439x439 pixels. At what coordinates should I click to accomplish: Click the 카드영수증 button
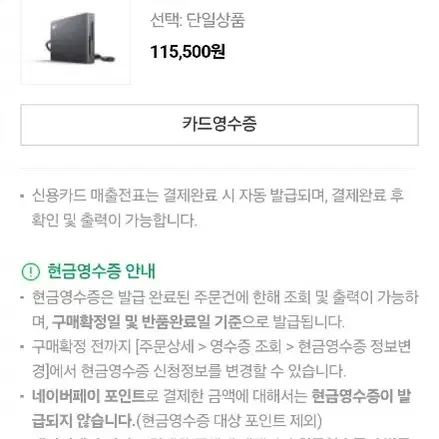tap(219, 125)
